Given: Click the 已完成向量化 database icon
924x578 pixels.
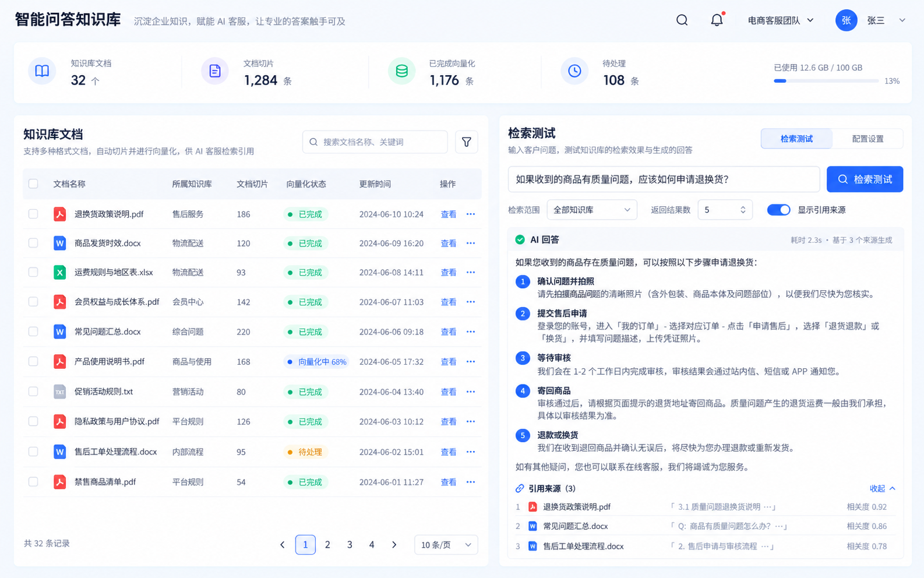Looking at the screenshot, I should tap(401, 71).
